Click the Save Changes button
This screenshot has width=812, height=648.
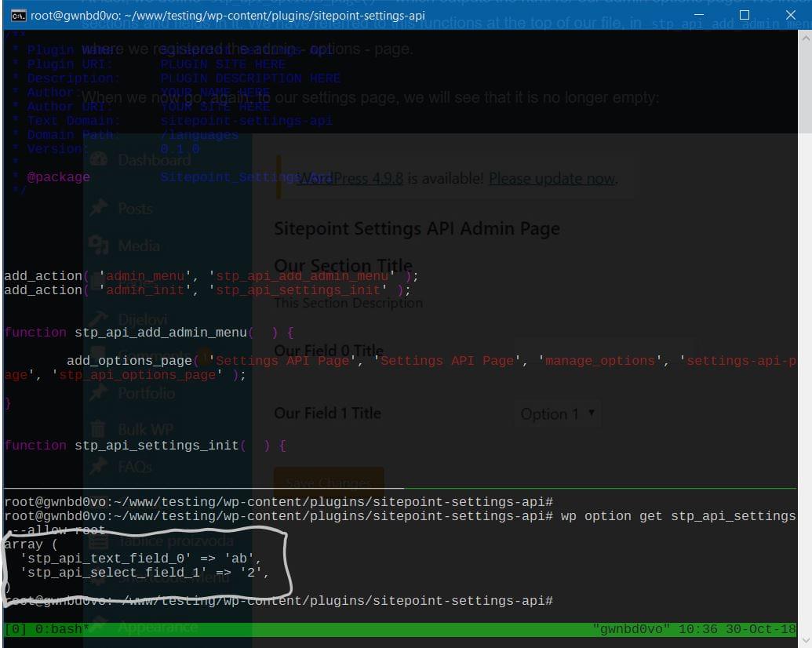tap(328, 482)
